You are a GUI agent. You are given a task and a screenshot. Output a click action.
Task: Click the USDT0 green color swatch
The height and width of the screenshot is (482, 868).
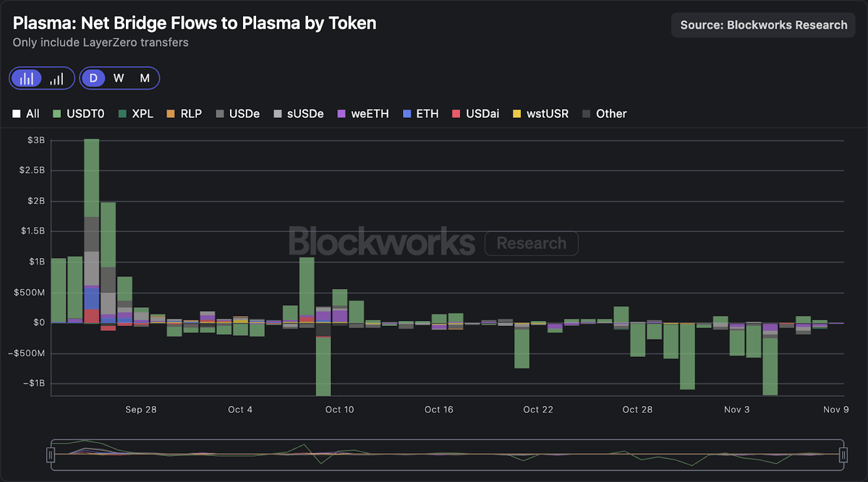[x=57, y=113]
